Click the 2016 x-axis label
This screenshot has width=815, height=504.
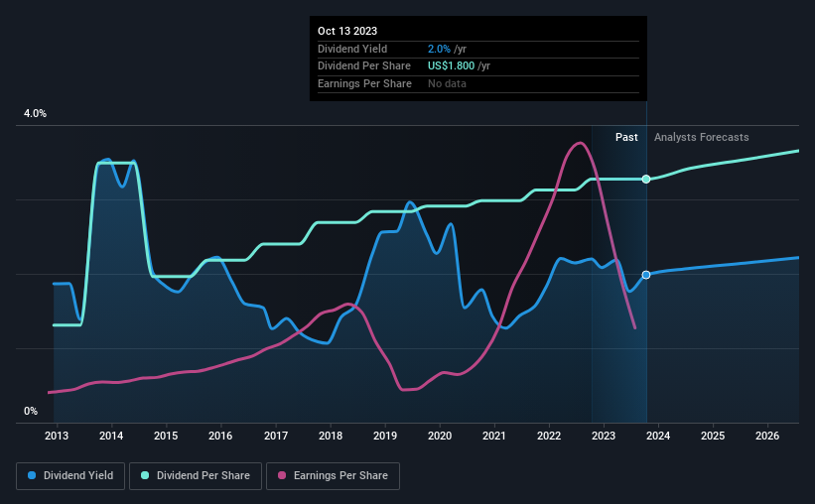pos(220,436)
